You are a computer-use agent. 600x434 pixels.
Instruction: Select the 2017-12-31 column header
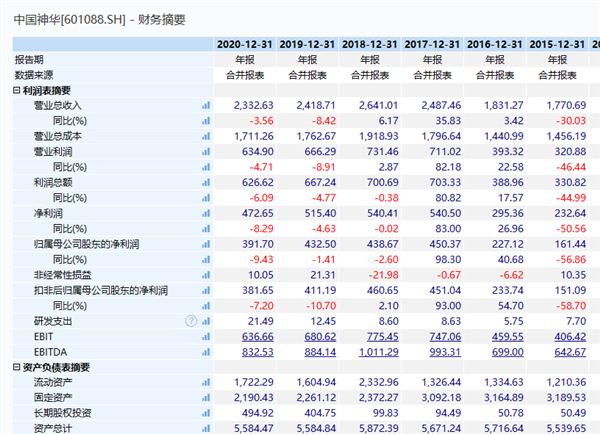[x=432, y=44]
